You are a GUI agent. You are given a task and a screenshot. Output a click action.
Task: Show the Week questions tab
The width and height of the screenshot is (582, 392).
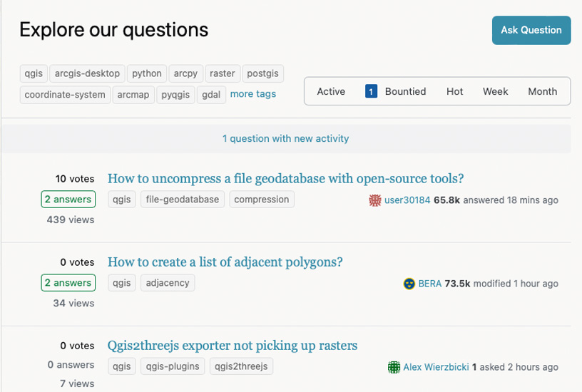[495, 91]
